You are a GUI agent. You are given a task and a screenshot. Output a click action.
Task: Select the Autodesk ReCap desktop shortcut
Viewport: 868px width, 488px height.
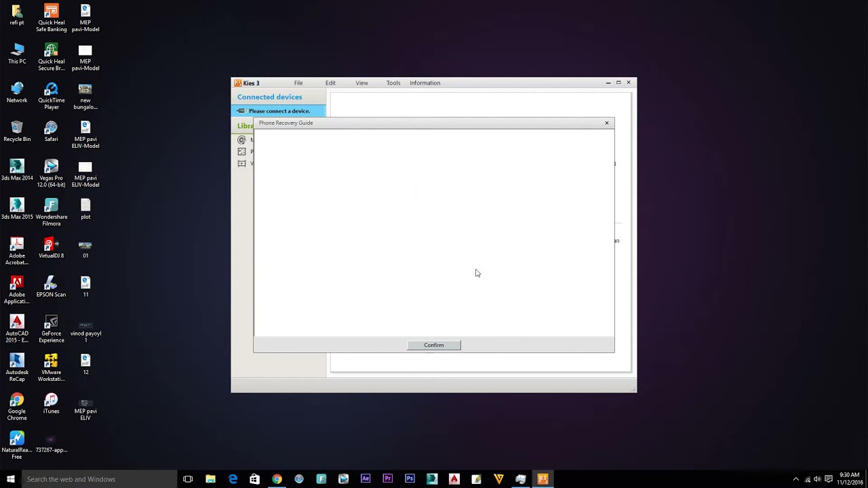17,368
